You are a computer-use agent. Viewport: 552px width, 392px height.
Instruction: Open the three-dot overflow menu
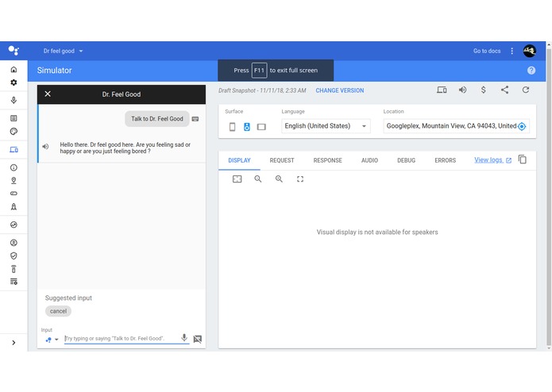[x=511, y=51]
